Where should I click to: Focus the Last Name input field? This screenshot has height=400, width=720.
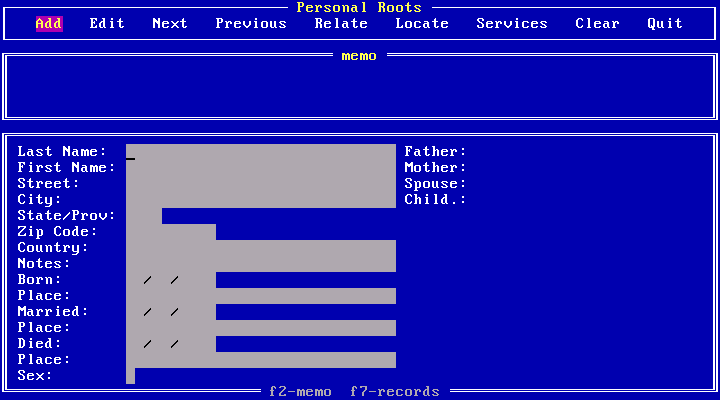261,152
